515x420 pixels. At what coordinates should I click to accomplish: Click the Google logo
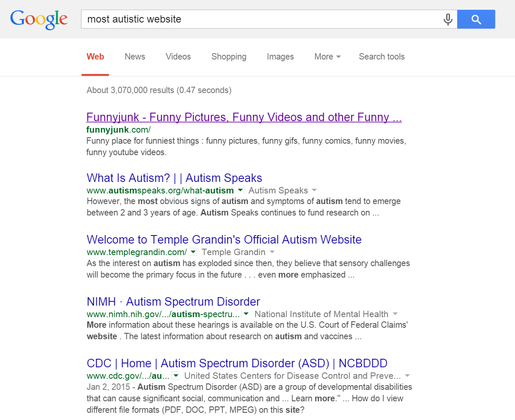point(39,20)
